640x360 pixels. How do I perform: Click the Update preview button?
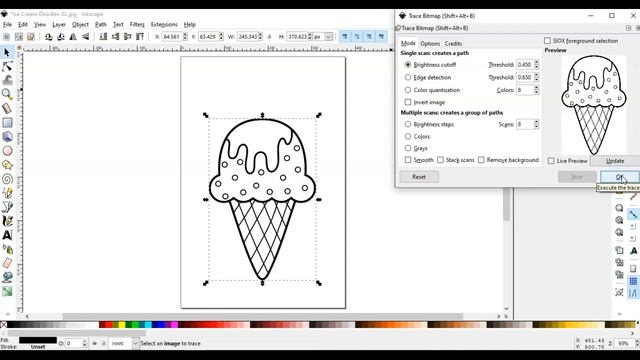615,161
